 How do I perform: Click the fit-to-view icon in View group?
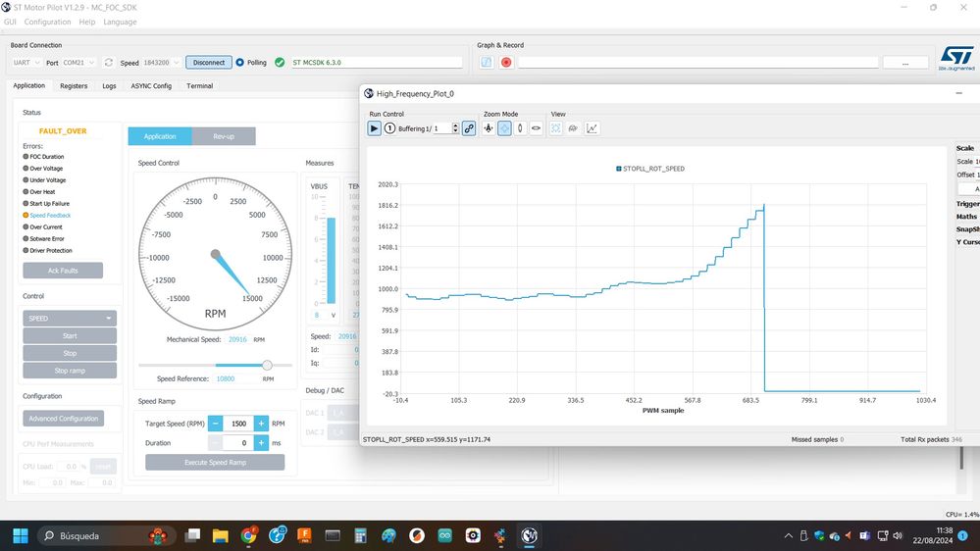(555, 128)
